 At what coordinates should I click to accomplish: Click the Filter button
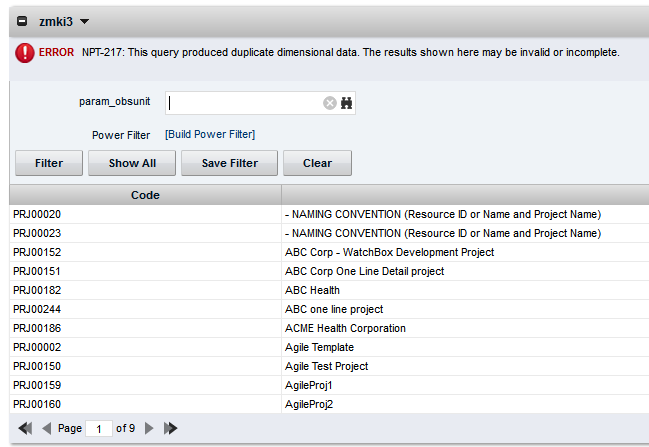[x=49, y=163]
